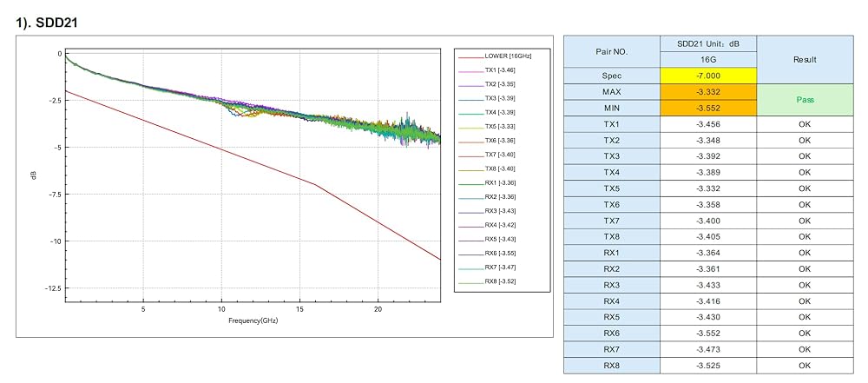Click the OK result in RX8 row
The height and width of the screenshot is (383, 868).
[805, 366]
